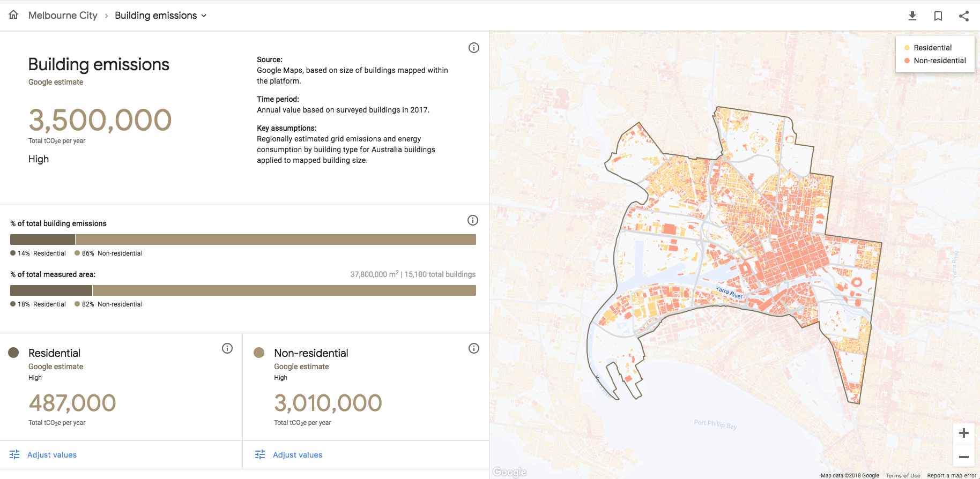Show info for % of total building emissions
The width and height of the screenshot is (980, 479).
pos(473,220)
